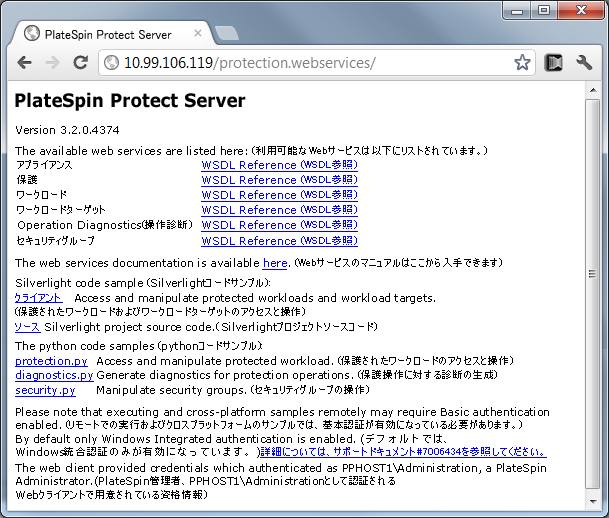
Task: Open the protection.py sample
Action: [x=51, y=361]
